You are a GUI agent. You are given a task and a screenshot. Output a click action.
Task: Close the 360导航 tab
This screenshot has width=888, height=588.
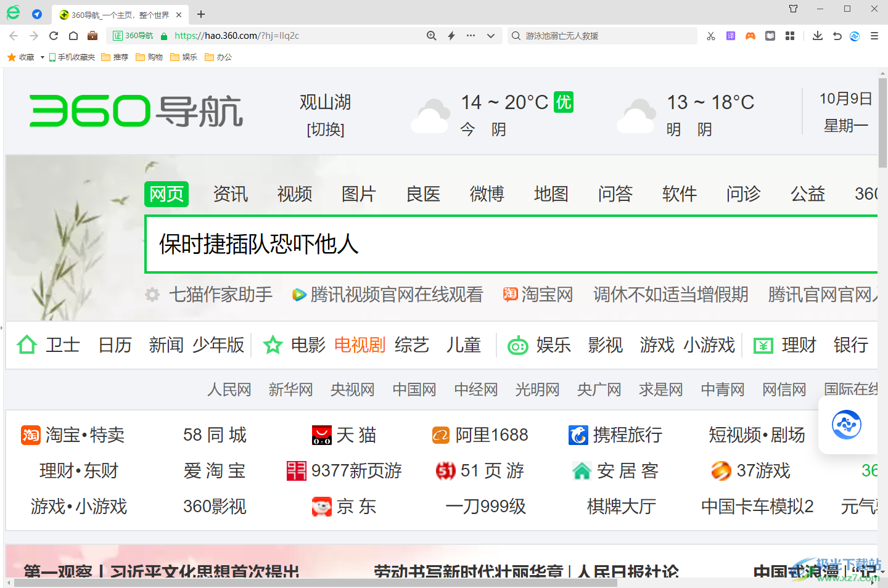[179, 15]
